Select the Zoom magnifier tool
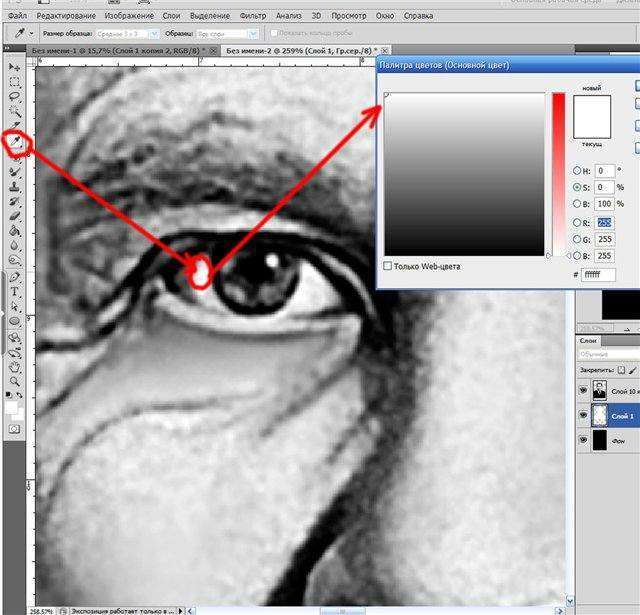Viewport: 640px width, 615px height. tap(15, 381)
